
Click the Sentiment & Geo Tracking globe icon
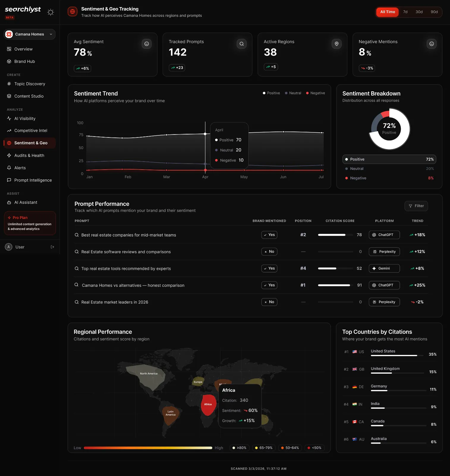tap(73, 12)
